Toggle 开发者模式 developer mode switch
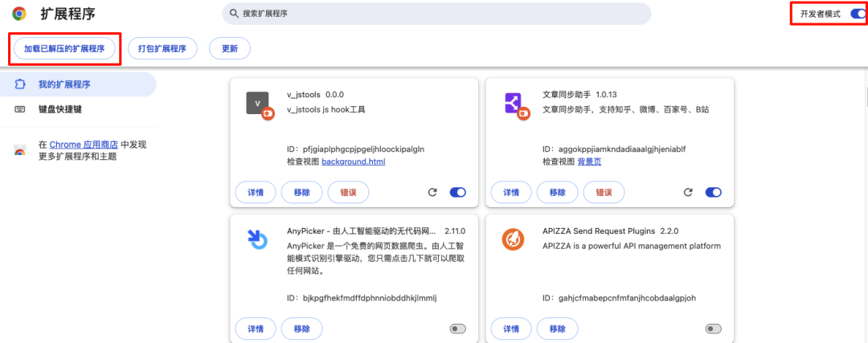This screenshot has width=868, height=343. pos(857,14)
